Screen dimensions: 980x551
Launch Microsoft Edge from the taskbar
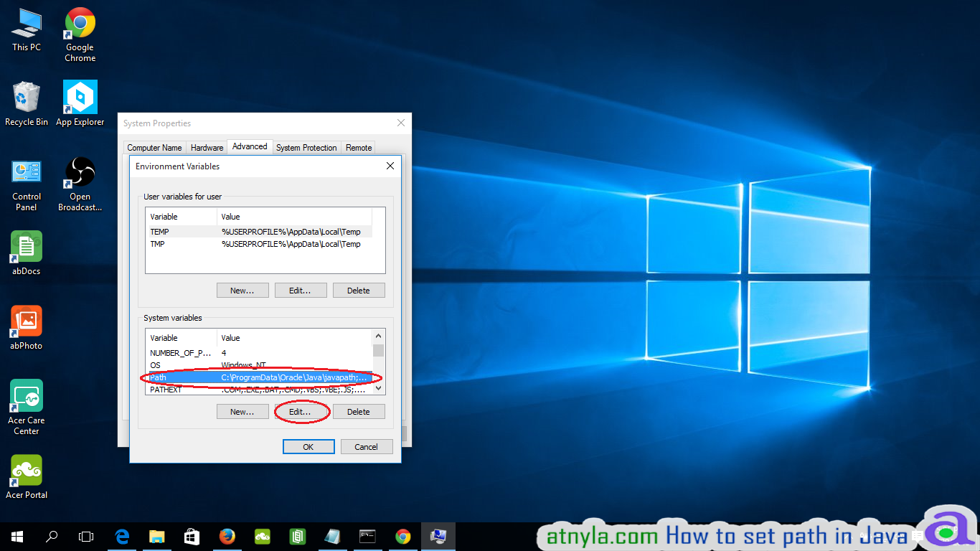(122, 536)
